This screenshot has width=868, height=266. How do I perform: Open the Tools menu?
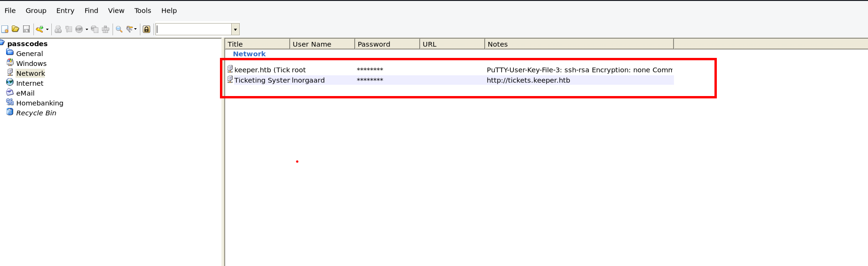pos(142,10)
